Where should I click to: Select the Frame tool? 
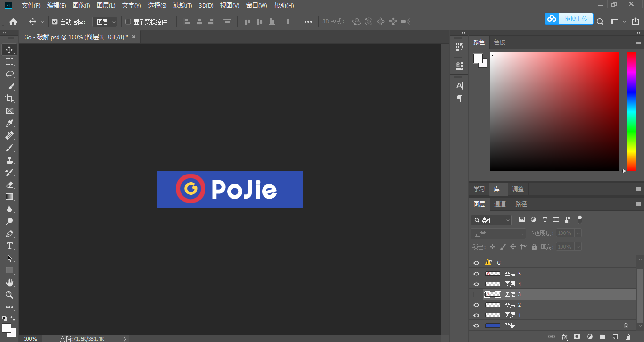[x=9, y=111]
